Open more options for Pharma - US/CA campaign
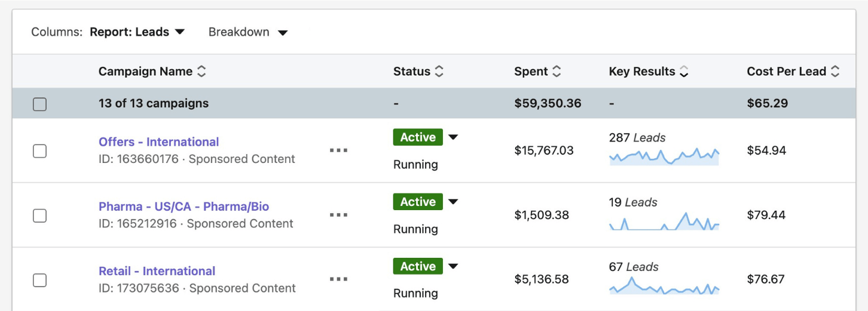Viewport: 868px width, 311px height. (338, 215)
